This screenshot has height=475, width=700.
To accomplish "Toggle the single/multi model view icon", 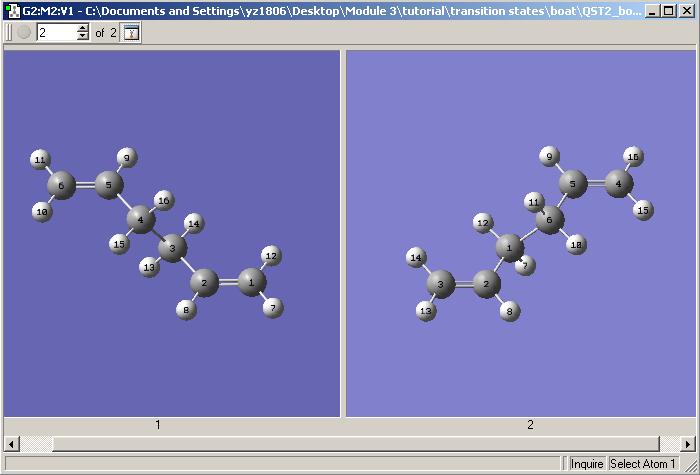I will [131, 33].
